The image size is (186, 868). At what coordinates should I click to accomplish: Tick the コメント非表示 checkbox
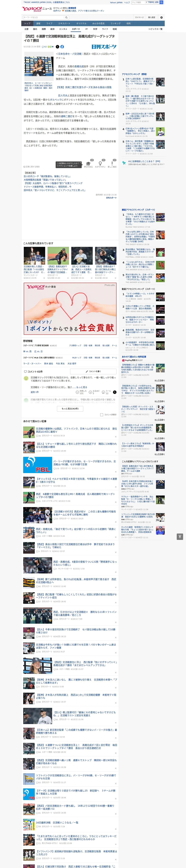coord(102,415)
